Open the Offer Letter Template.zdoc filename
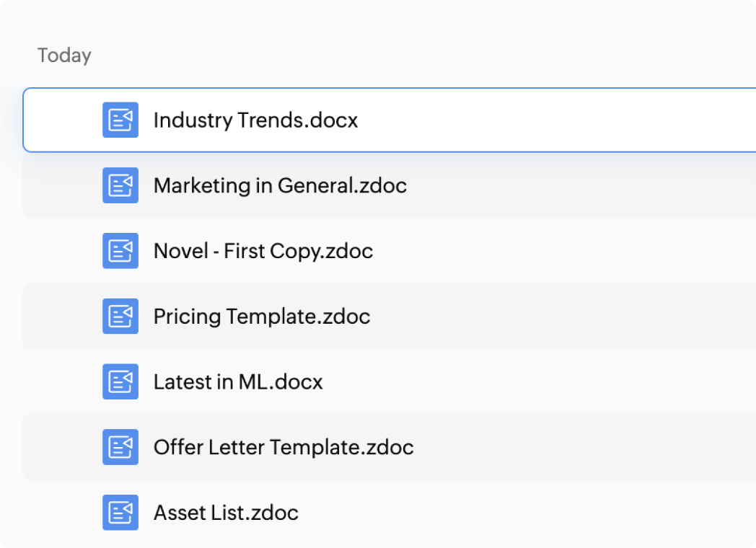Viewport: 756px width, 548px height. tap(283, 447)
